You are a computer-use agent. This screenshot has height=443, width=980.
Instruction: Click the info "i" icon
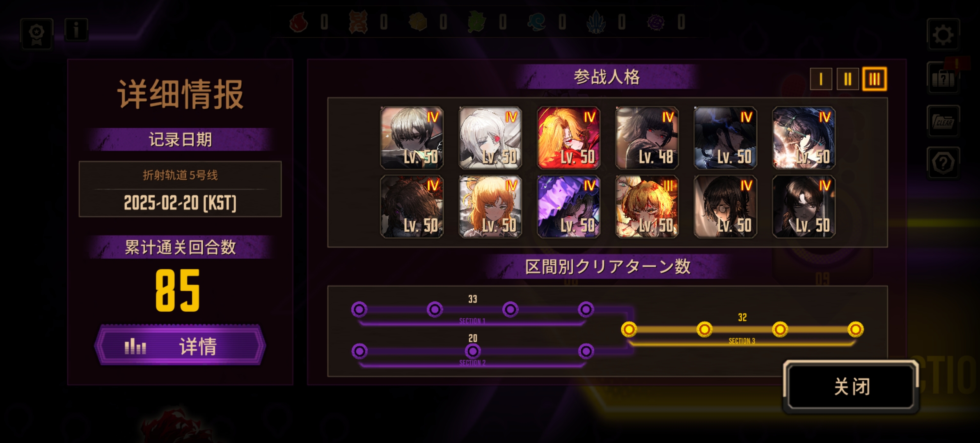(76, 30)
